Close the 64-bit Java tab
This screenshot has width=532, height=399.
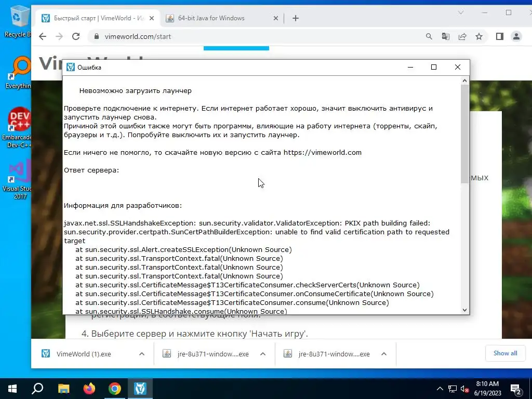[x=276, y=18]
